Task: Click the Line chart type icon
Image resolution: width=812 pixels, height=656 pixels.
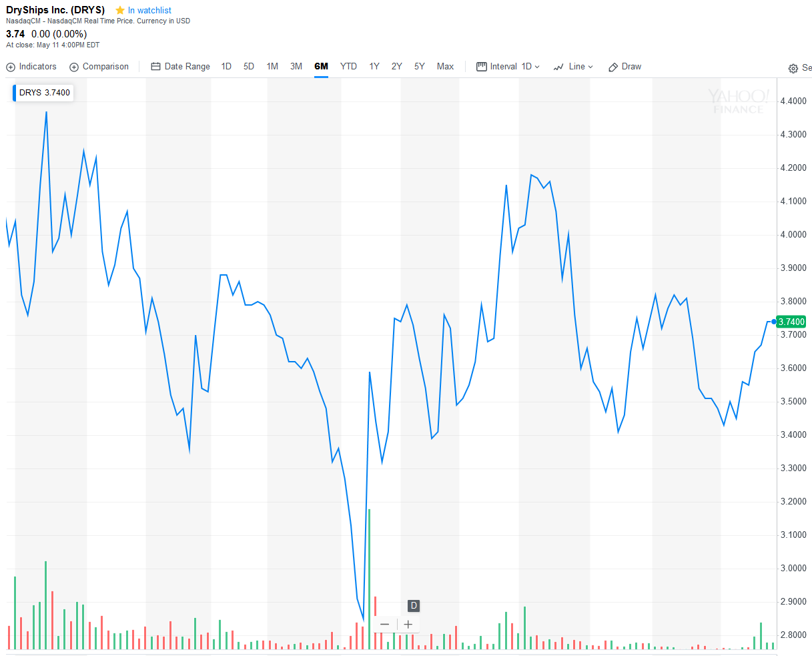Action: click(x=559, y=67)
